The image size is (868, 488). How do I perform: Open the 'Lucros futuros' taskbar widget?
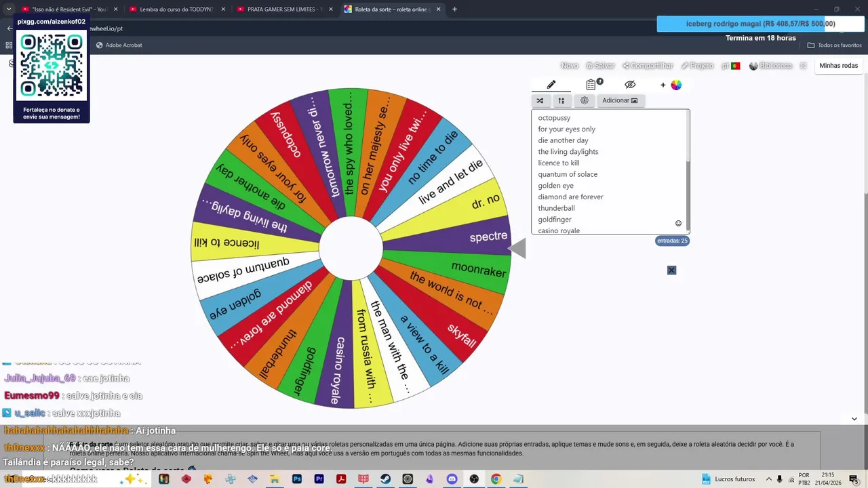pos(728,479)
